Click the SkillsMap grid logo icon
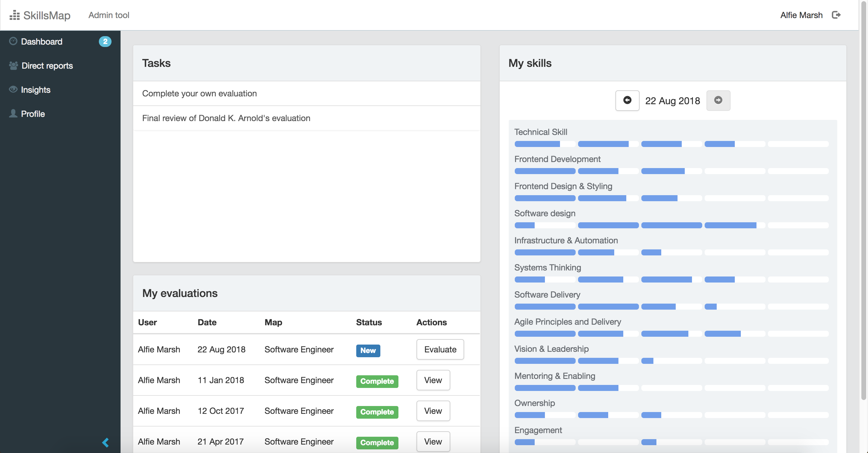Viewport: 868px width, 453px height. pyautogui.click(x=14, y=15)
